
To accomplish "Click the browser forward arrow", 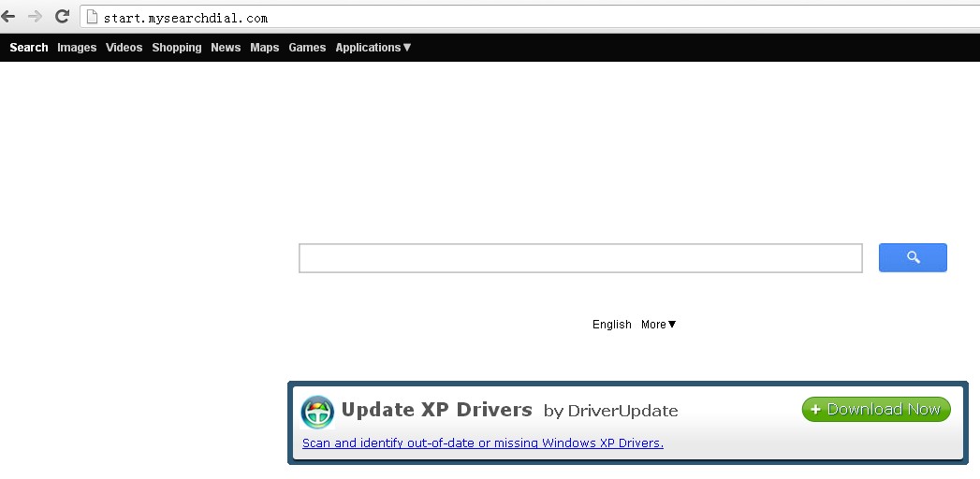I will click(35, 16).
